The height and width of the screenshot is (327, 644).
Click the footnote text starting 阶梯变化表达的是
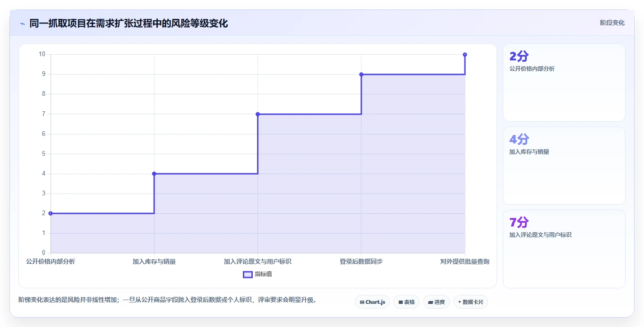click(x=167, y=300)
